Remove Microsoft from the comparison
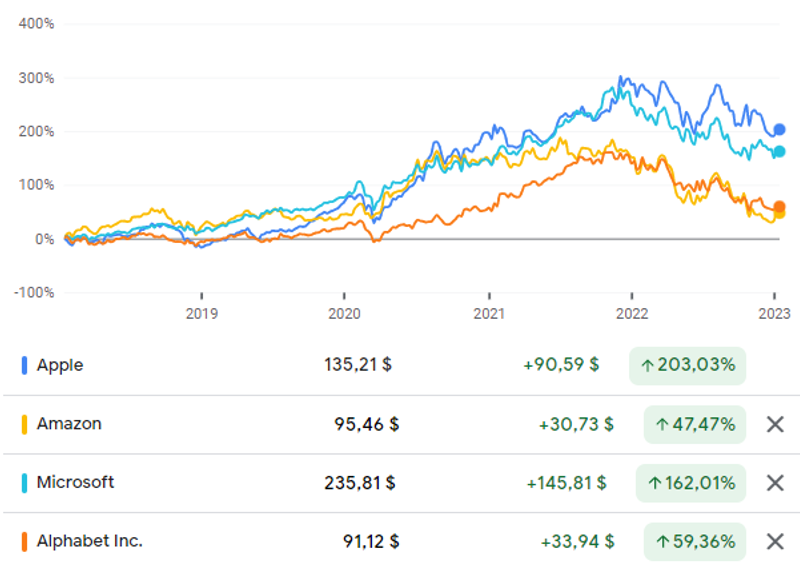800x566 pixels. pos(775,483)
